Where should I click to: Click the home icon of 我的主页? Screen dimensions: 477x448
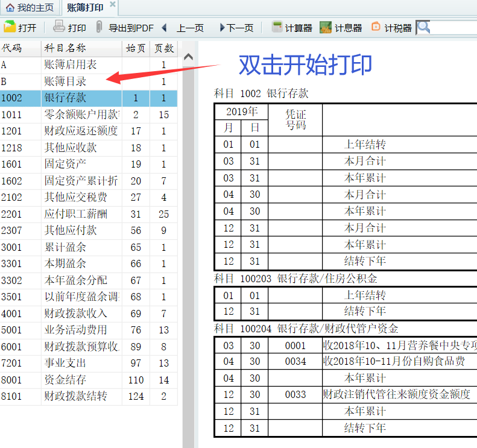click(x=10, y=8)
